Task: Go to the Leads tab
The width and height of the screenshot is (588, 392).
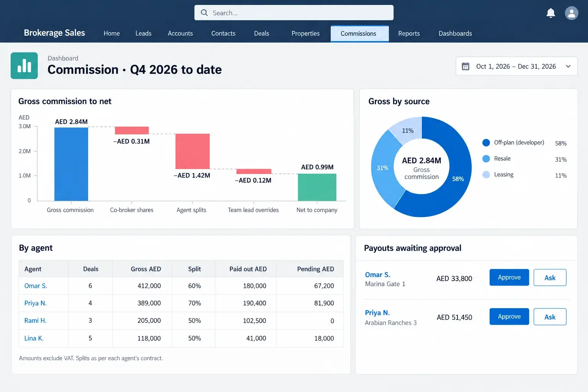Action: 143,33
